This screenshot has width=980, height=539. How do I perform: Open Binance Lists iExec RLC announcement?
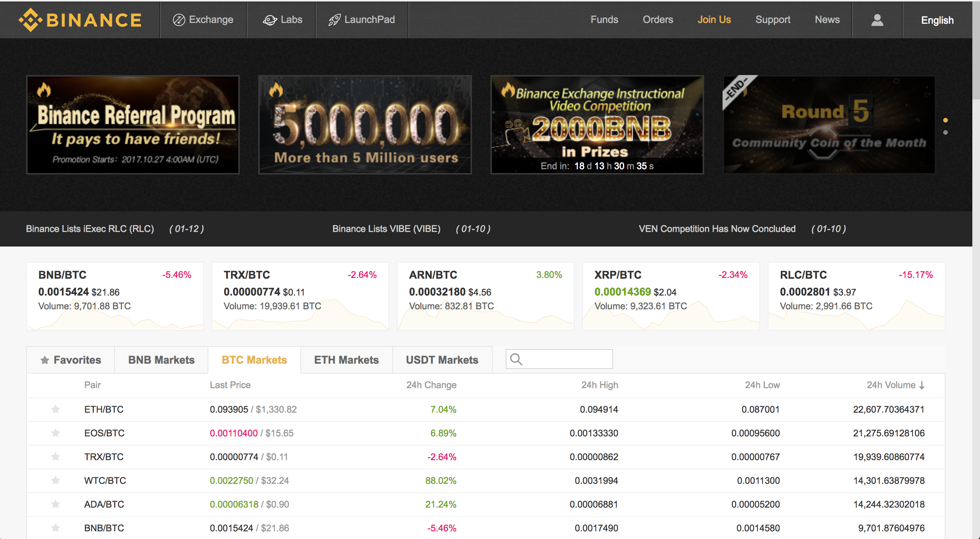[x=90, y=229]
